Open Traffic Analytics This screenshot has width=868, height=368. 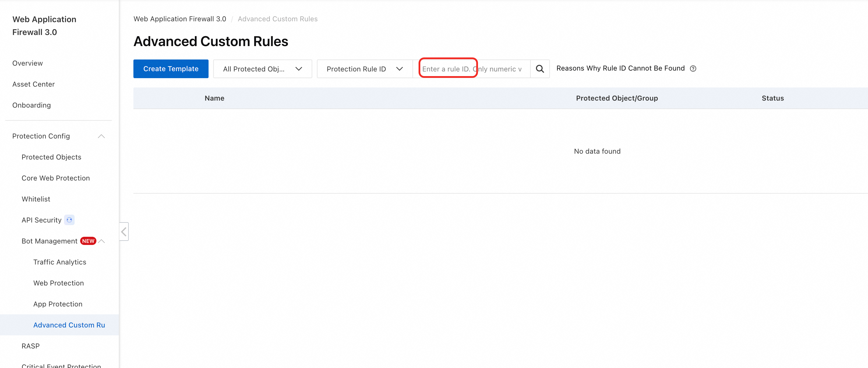60,262
